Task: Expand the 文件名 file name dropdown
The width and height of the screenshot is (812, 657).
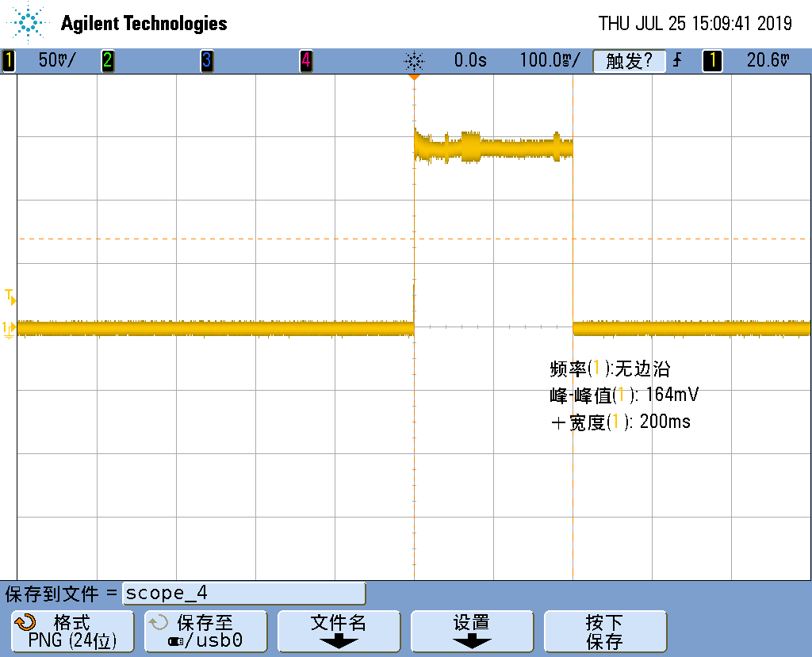Action: pyautogui.click(x=339, y=631)
